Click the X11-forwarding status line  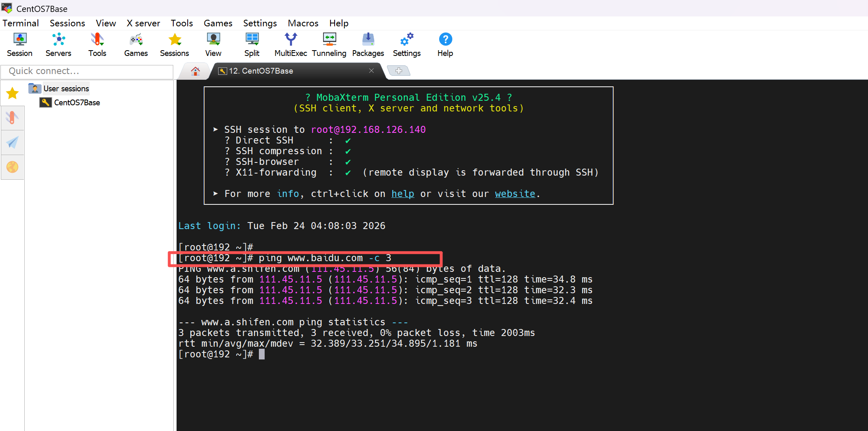(x=412, y=172)
